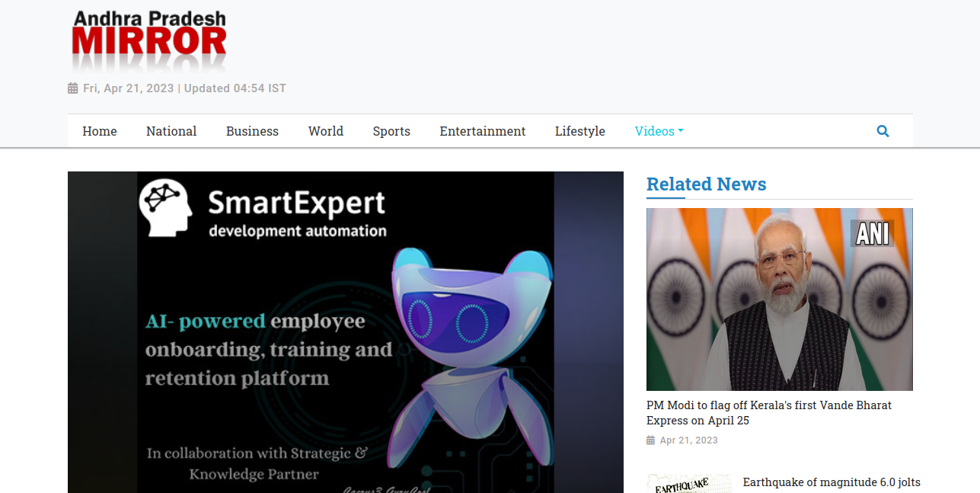The width and height of the screenshot is (980, 493).
Task: Open the earthquake of magnitude 6.0 headline
Action: (831, 482)
